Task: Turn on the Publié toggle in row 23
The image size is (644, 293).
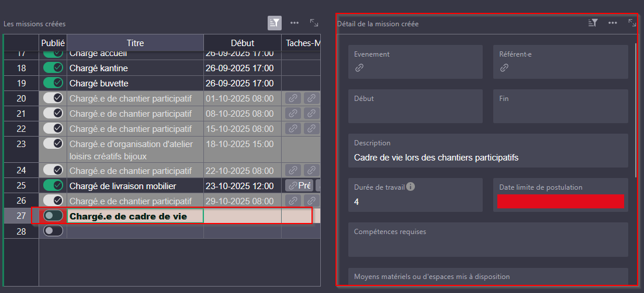Action: pos(53,143)
